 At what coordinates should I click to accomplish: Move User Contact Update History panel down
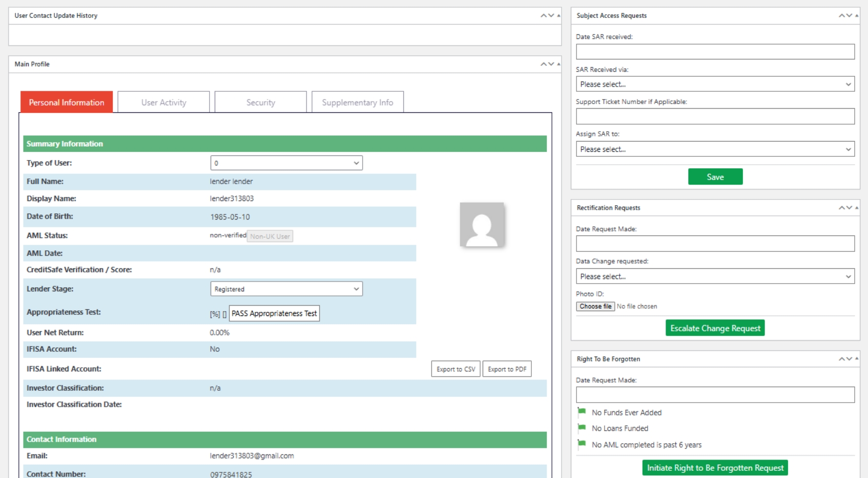551,15
